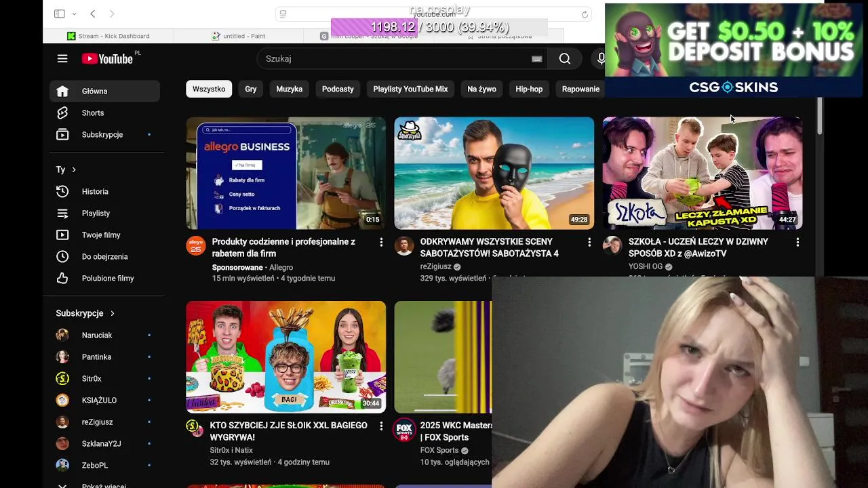Select Playlisty YouTube Mix chip

click(410, 89)
